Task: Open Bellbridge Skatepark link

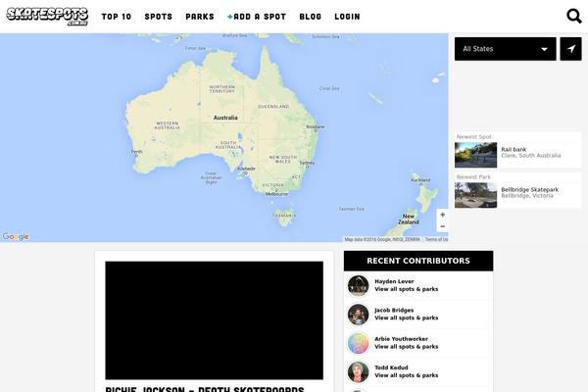Action: pos(529,189)
